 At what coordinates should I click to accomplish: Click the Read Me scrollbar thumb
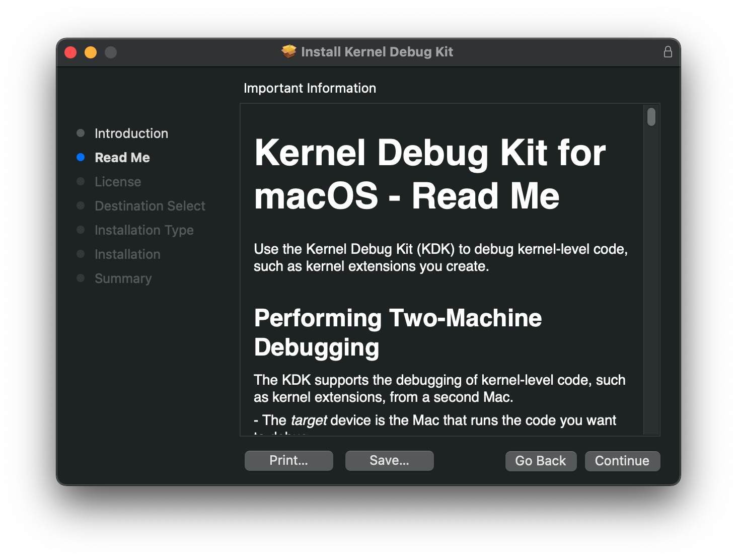651,117
